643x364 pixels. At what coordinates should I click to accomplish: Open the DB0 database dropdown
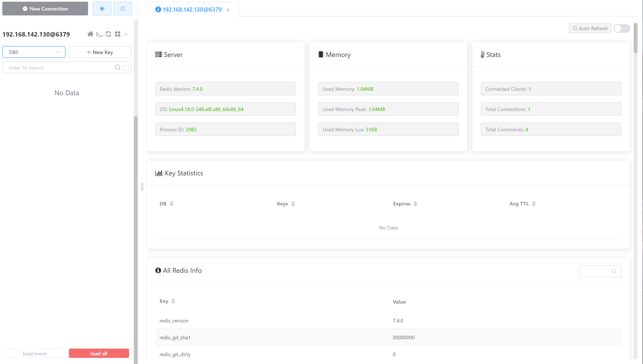(x=34, y=52)
